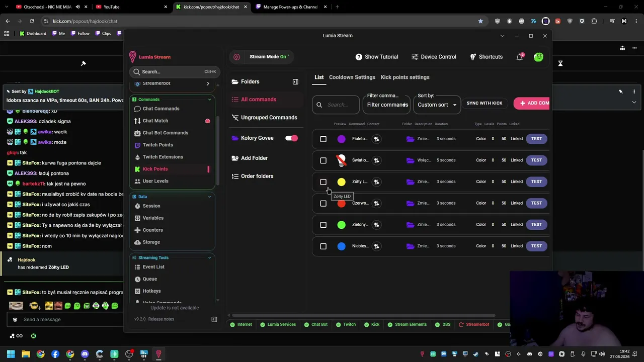This screenshot has width=644, height=362.
Task: Switch to Manage Power-ups & Channel tab
Action: tap(291, 7)
